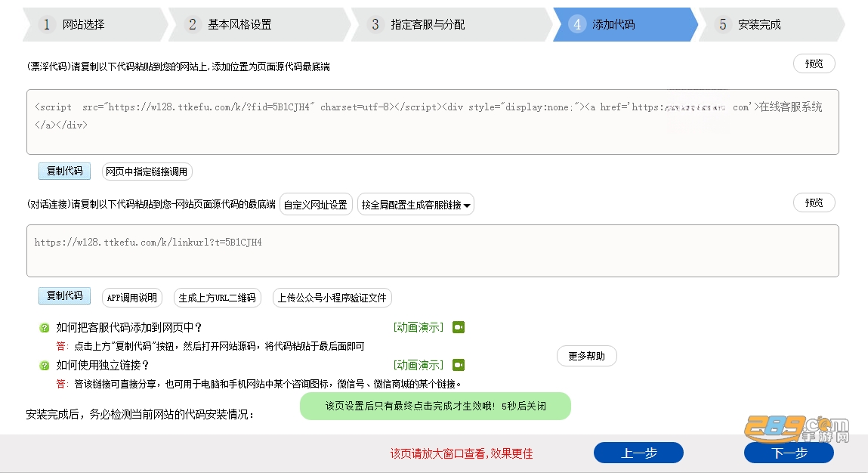Click first [动画演示] link
The image size is (868, 473).
(x=419, y=327)
